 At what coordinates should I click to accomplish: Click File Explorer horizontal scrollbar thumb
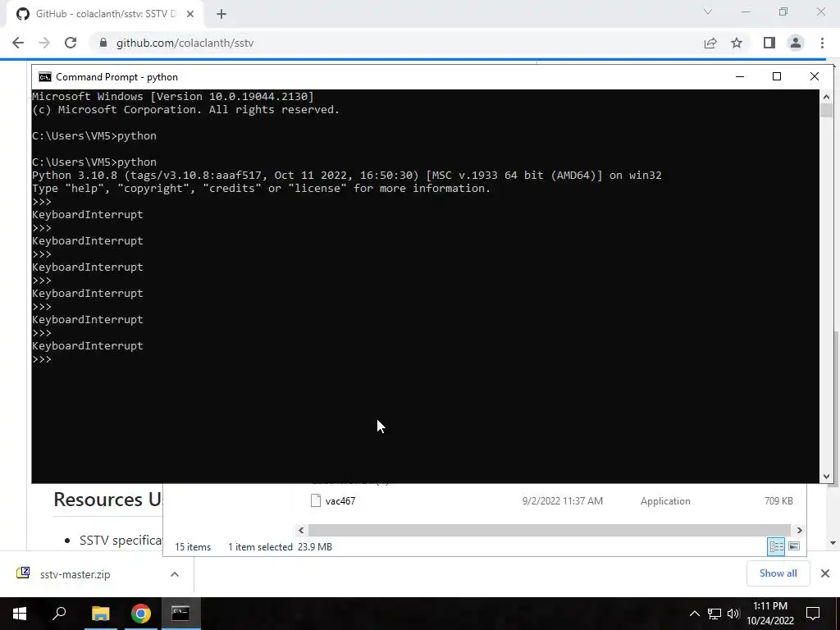click(549, 531)
